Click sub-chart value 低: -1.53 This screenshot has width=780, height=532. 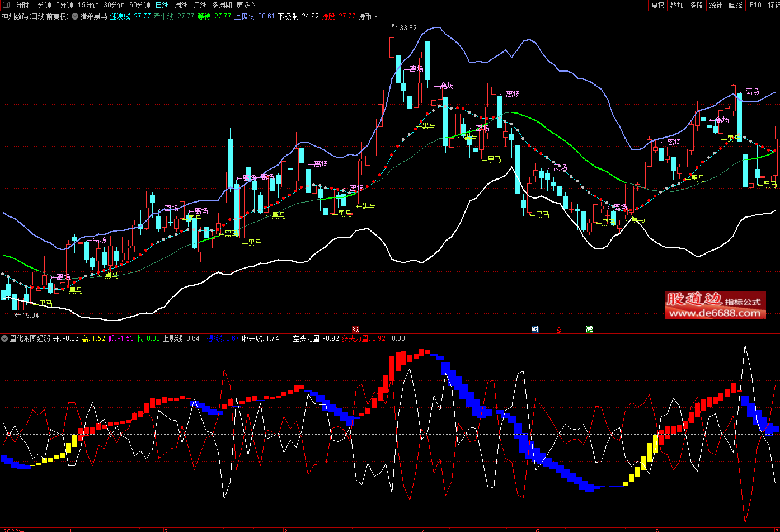click(x=121, y=338)
